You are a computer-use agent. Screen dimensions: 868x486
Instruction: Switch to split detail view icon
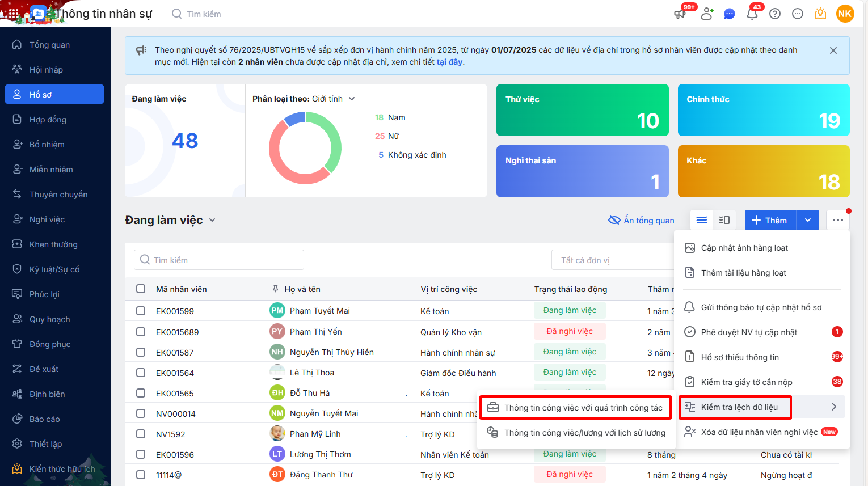click(x=724, y=220)
